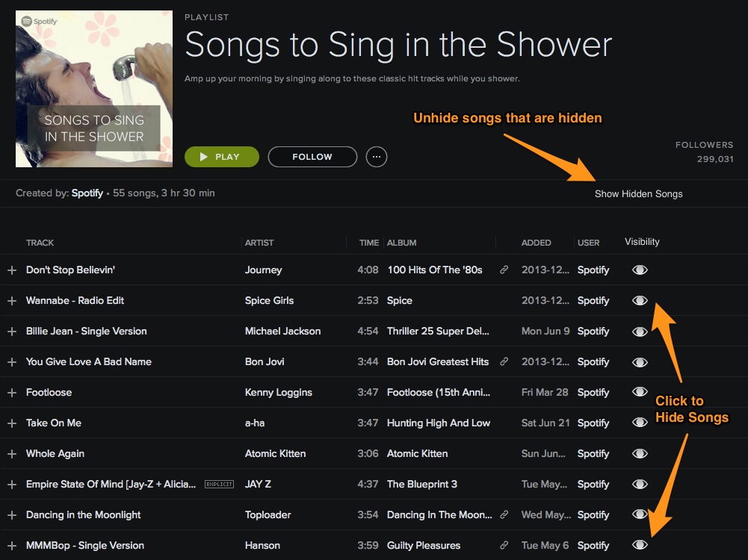Click the ALBUM column header
Viewport: 748px width, 560px height.
point(402,243)
